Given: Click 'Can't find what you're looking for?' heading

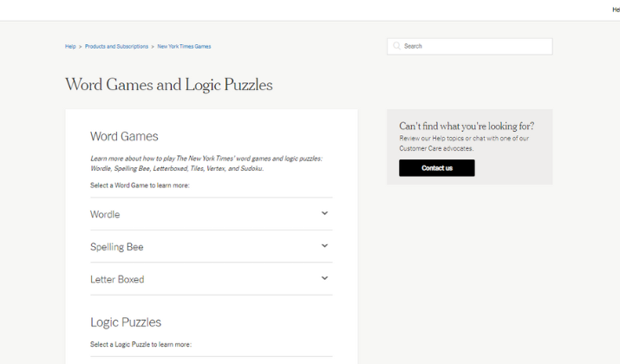Looking at the screenshot, I should coord(467,126).
